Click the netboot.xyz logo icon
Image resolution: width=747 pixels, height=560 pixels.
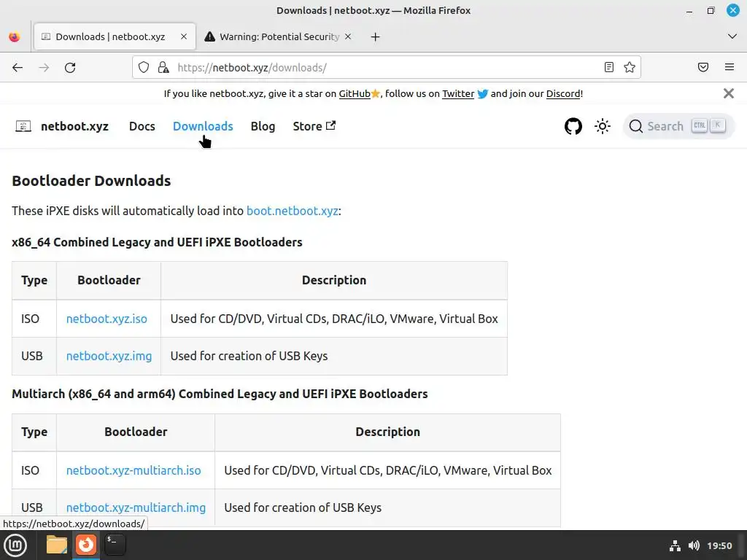tap(23, 126)
